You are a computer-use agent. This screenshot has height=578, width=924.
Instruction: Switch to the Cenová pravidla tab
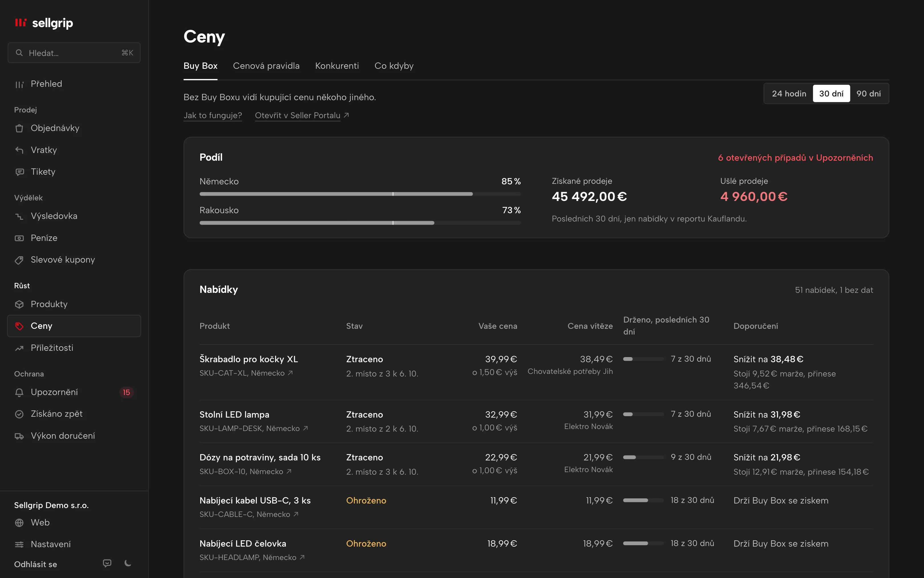point(266,66)
